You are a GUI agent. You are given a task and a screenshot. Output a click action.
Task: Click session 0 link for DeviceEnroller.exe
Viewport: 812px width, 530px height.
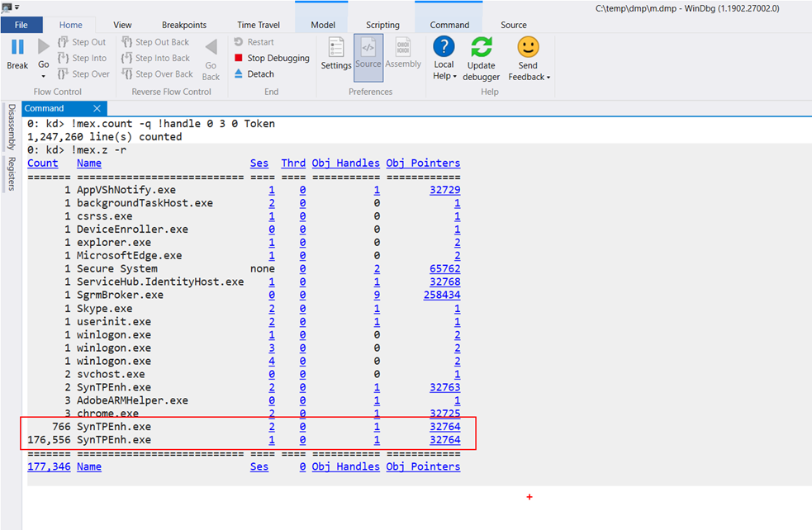click(272, 230)
